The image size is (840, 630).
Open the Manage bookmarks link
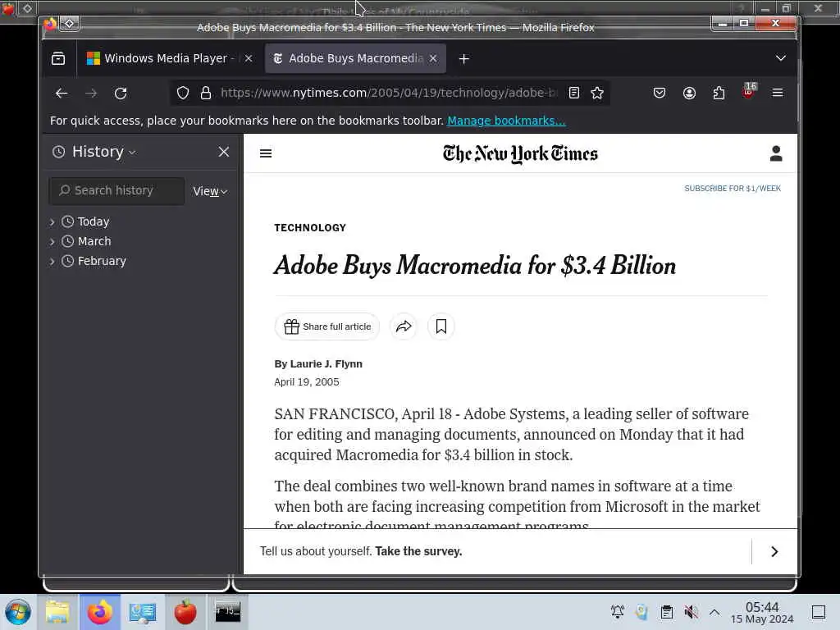(506, 121)
